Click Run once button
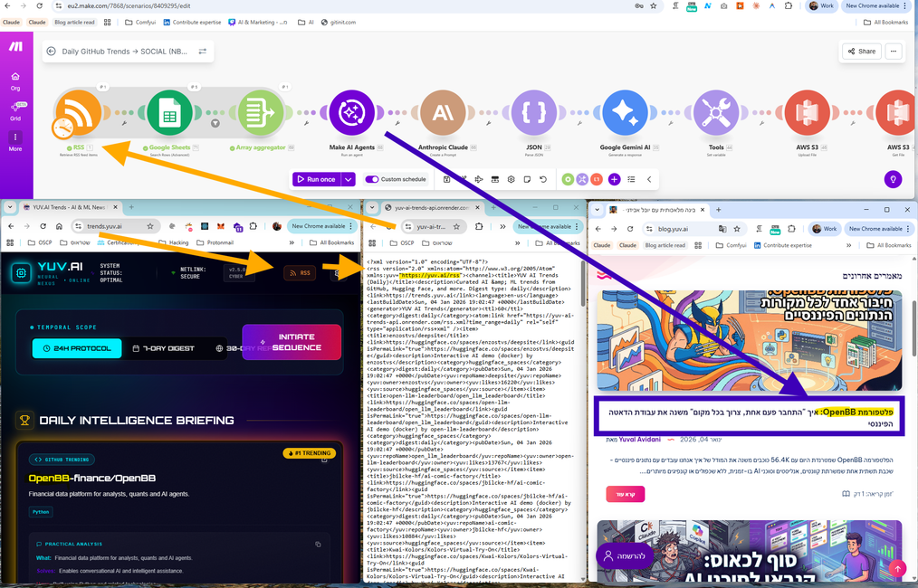This screenshot has width=918, height=588. 317,180
